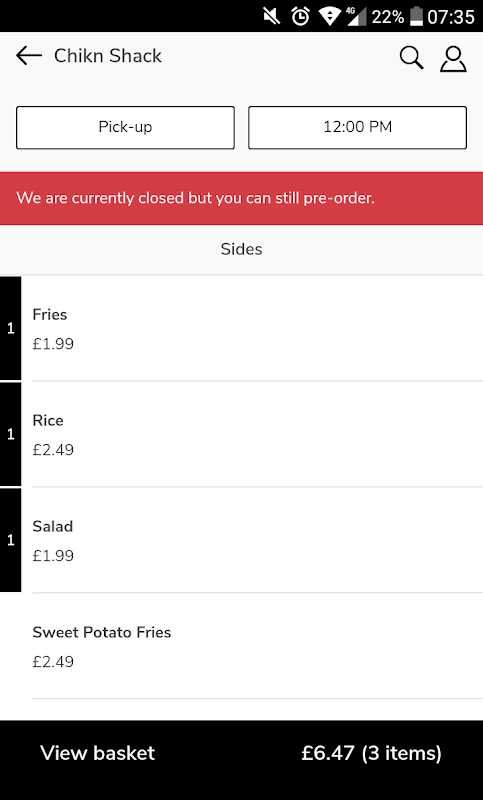This screenshot has height=800, width=483.
Task: Tap the basket total £6.47 (3 items)
Action: click(x=371, y=753)
